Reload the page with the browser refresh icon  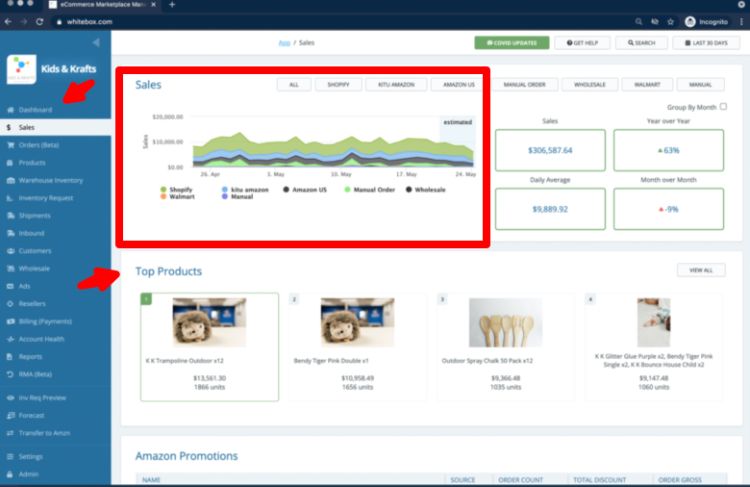[x=40, y=22]
